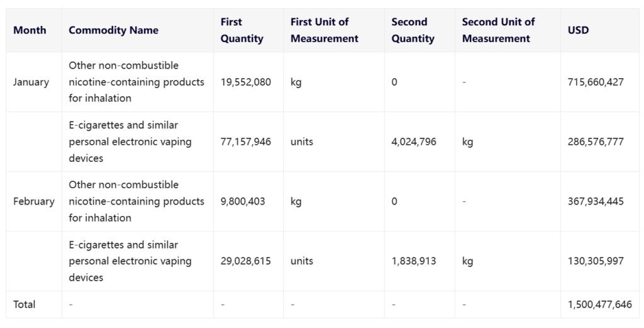Select the First Quantity column header
Viewport: 644px width, 328px height.
[241, 30]
